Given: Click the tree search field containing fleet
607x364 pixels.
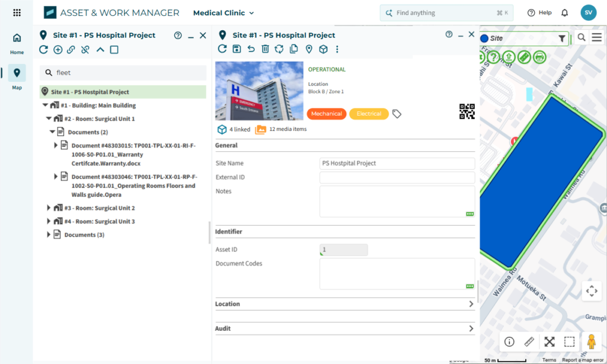Looking at the screenshot, I should (123, 72).
